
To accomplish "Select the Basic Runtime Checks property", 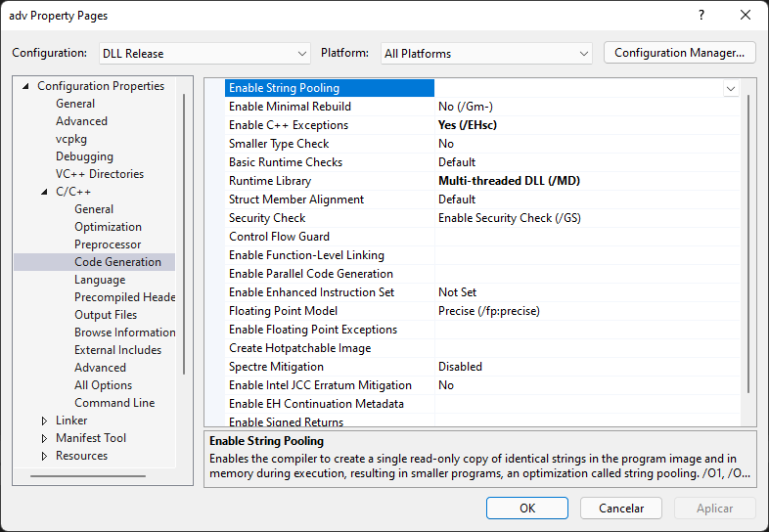I will (x=286, y=162).
